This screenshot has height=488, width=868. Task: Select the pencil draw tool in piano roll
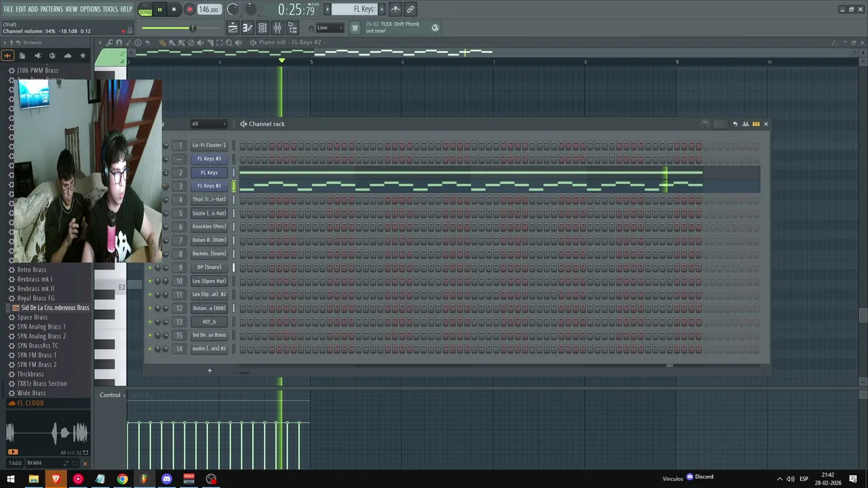[x=162, y=43]
